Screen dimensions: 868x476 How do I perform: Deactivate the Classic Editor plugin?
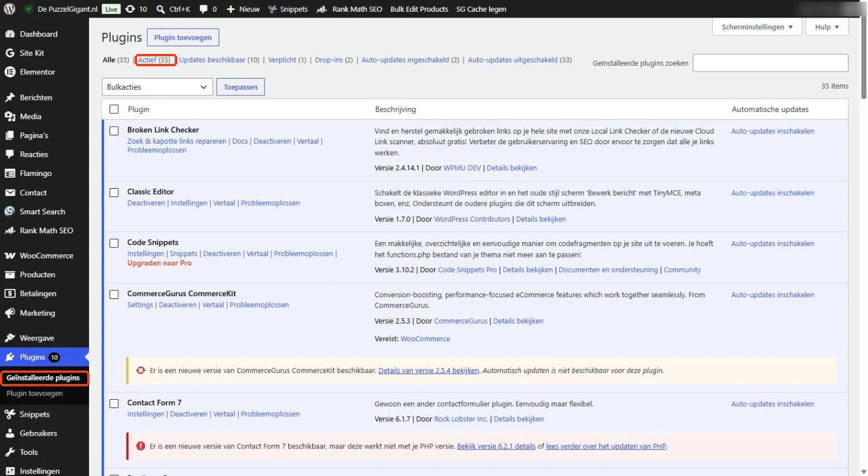tap(146, 203)
